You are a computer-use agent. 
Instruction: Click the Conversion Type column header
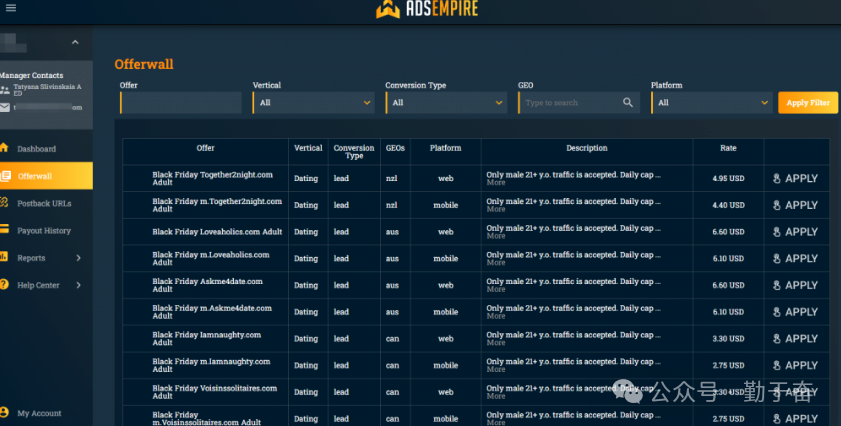coord(354,152)
